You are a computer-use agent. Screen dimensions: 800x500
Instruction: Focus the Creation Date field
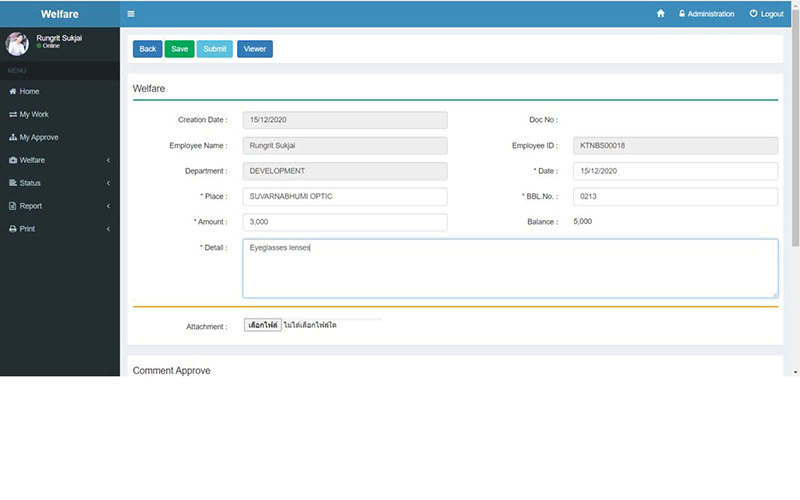[345, 120]
